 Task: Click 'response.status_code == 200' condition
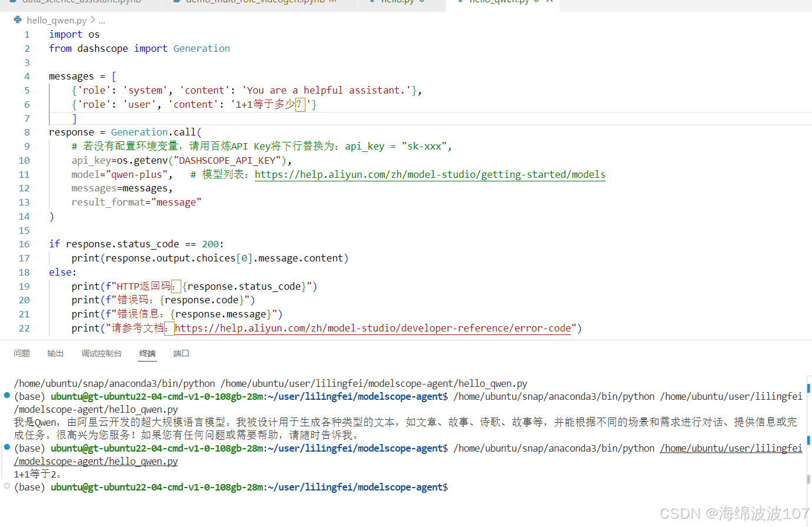pos(142,244)
